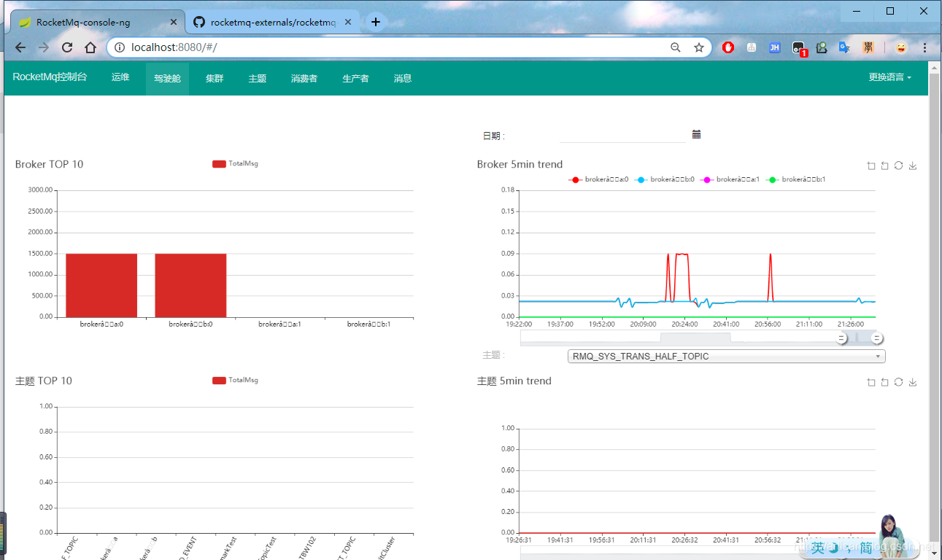Toggle TotalMsg legend in 主题 TOP 10
Viewport: 942px width, 560px height.
tap(235, 380)
